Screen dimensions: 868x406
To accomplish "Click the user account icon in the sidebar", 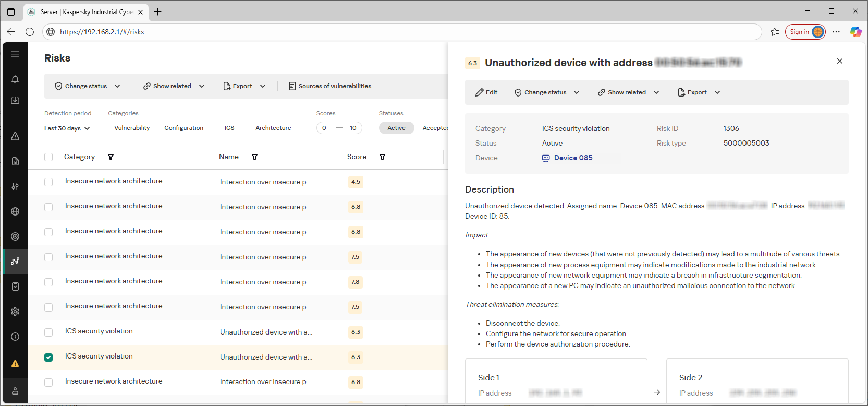I will click(15, 391).
